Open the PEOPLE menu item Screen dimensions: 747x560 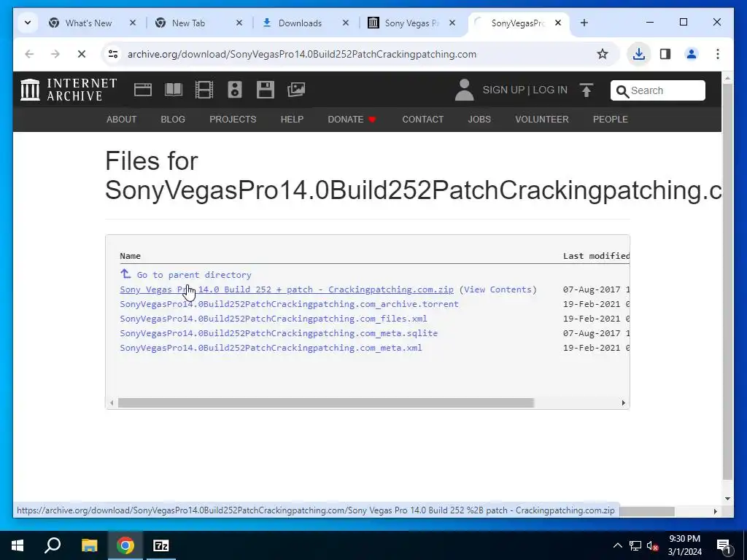611,119
